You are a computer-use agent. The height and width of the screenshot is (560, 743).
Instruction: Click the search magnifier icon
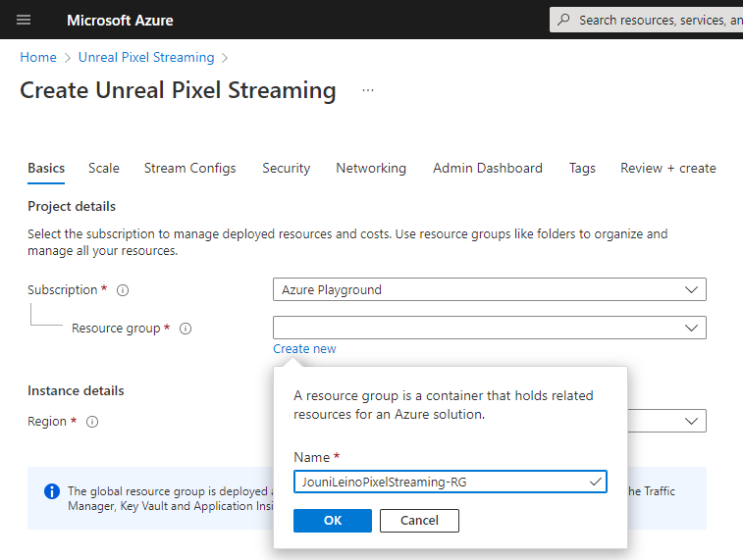click(x=563, y=20)
